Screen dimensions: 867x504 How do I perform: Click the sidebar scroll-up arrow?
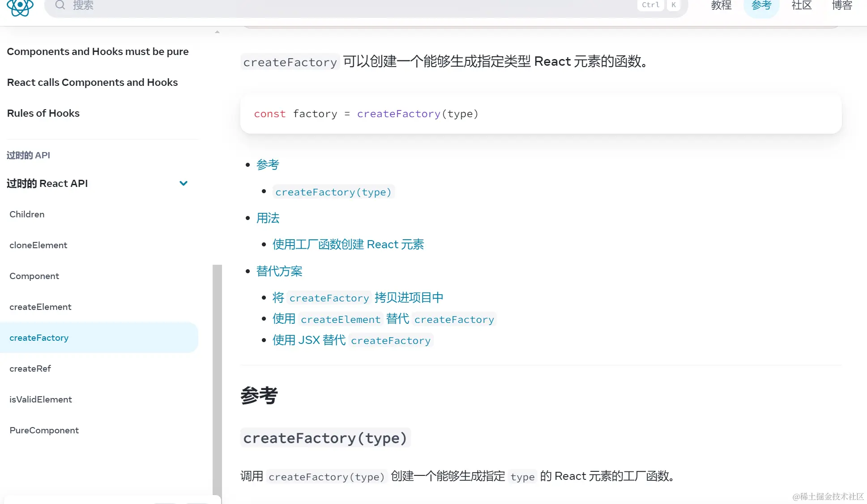point(217,32)
